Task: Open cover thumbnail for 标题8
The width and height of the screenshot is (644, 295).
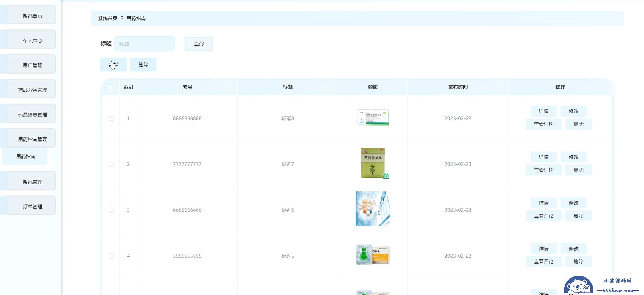Action: coord(373,117)
